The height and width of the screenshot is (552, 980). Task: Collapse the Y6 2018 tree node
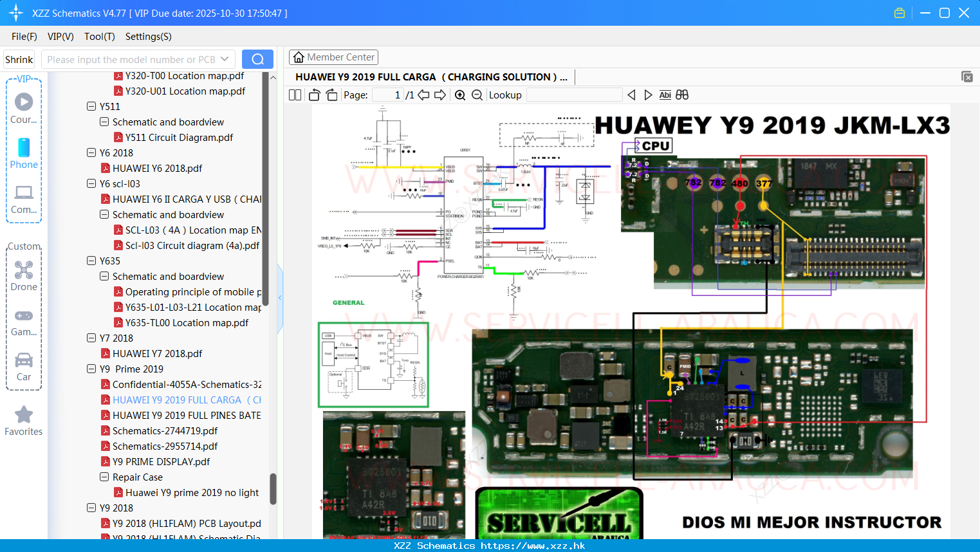91,152
